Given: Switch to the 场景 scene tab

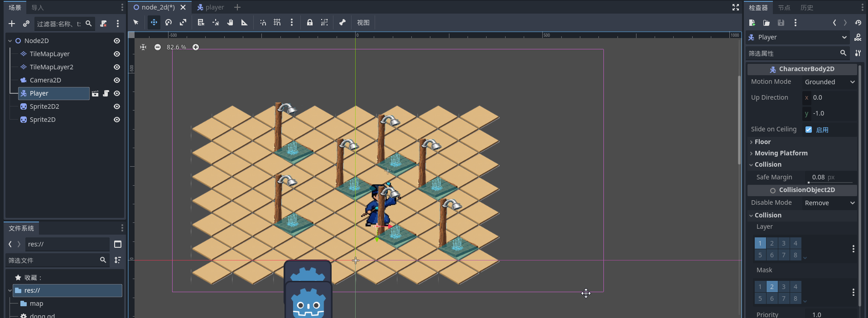Looking at the screenshot, I should [x=15, y=8].
